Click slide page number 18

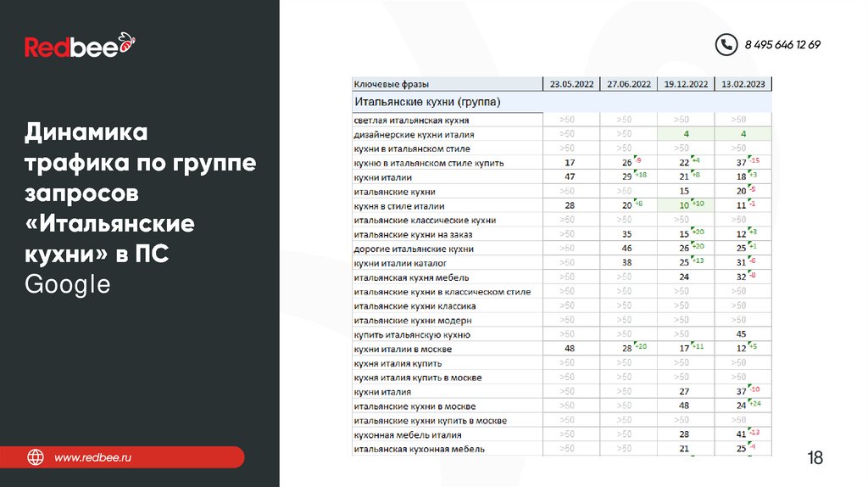[815, 458]
